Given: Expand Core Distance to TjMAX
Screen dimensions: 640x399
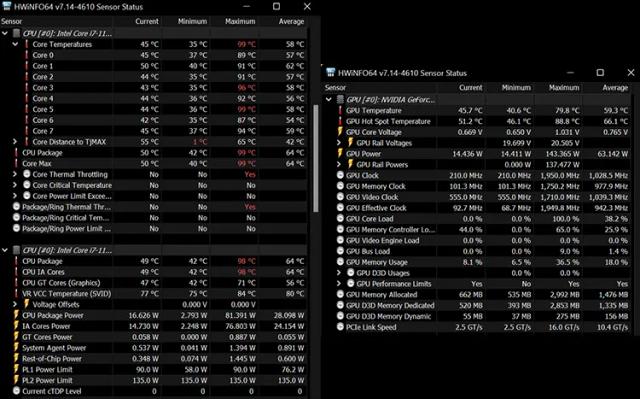Looking at the screenshot, I should (15, 141).
